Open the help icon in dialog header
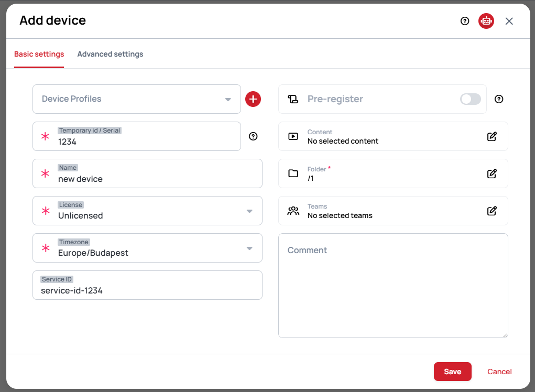Screen dimensions: 535x392 (465, 21)
